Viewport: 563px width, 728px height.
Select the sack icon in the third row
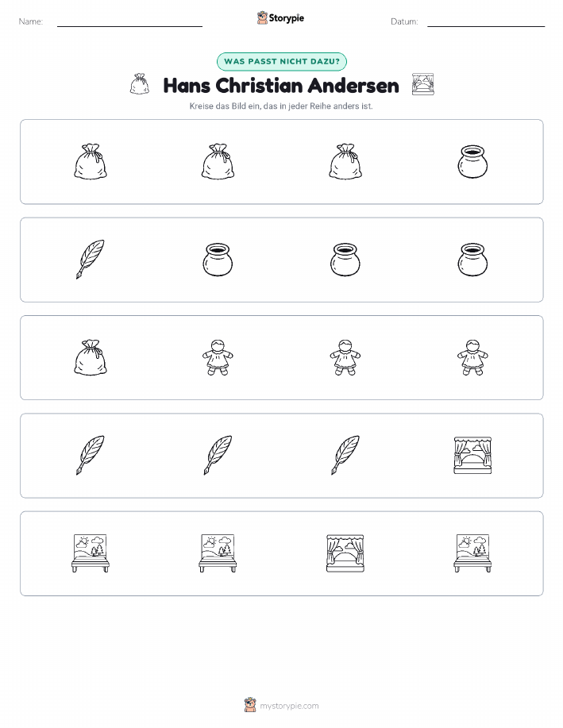pyautogui.click(x=90, y=357)
